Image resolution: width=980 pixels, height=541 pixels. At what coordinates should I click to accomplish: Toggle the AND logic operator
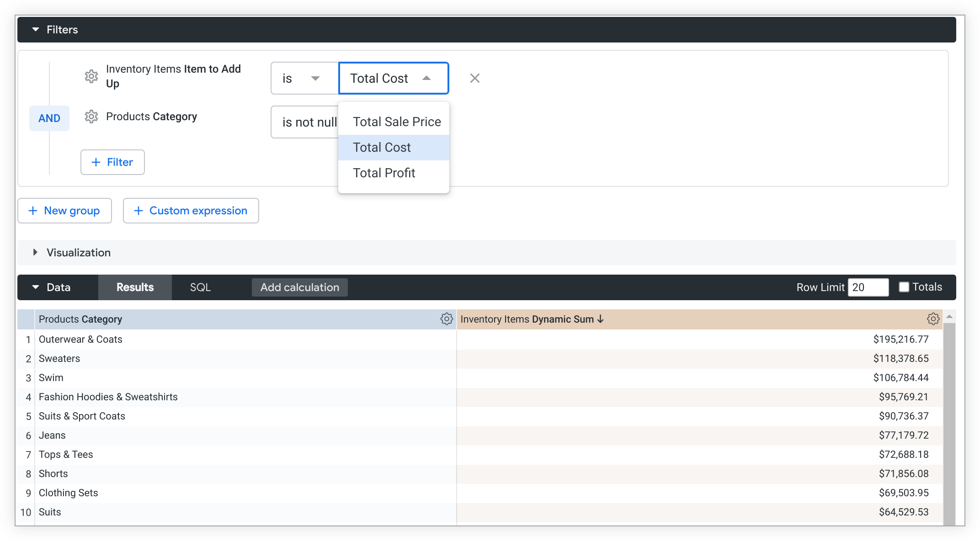coord(49,118)
